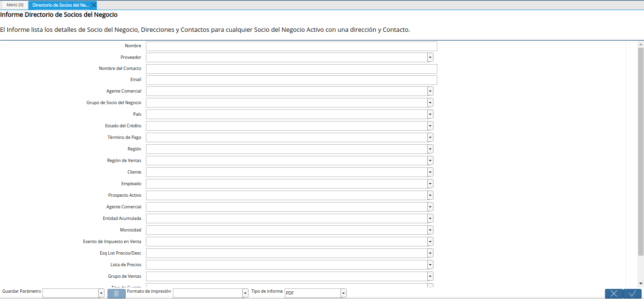Viewport: 644px width, 299px height.
Task: Open the Proveedor dropdown
Action: (430, 57)
